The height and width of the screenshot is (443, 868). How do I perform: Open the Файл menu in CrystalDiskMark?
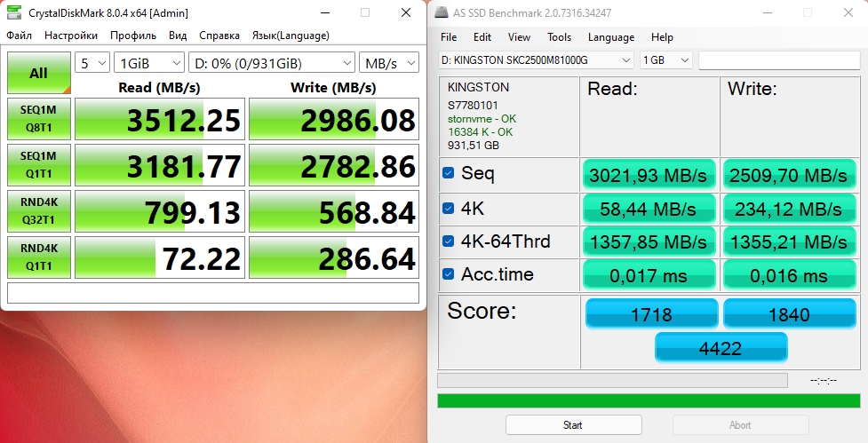[x=20, y=36]
